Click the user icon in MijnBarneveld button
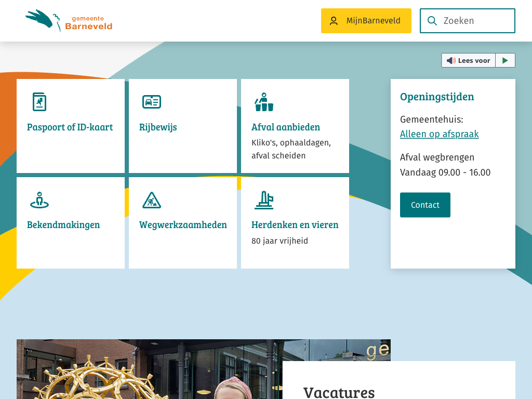Viewport: 532px width, 399px height. (x=334, y=21)
